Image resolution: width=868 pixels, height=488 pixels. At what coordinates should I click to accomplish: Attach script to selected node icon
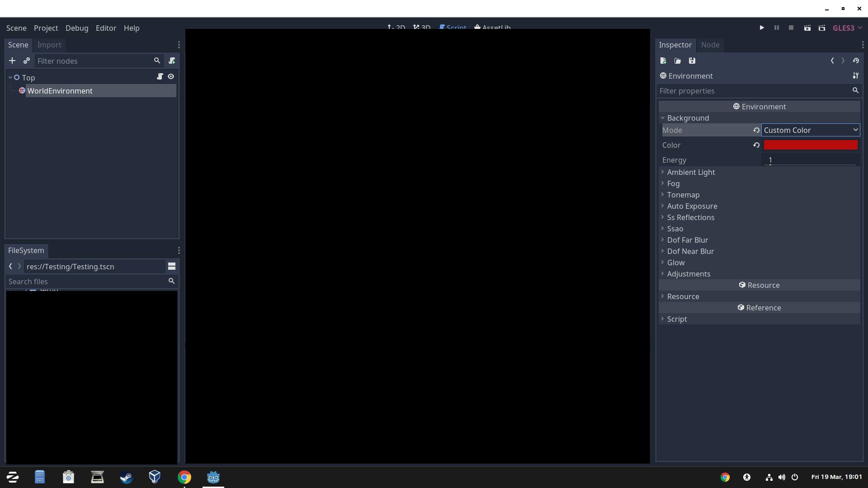[172, 61]
